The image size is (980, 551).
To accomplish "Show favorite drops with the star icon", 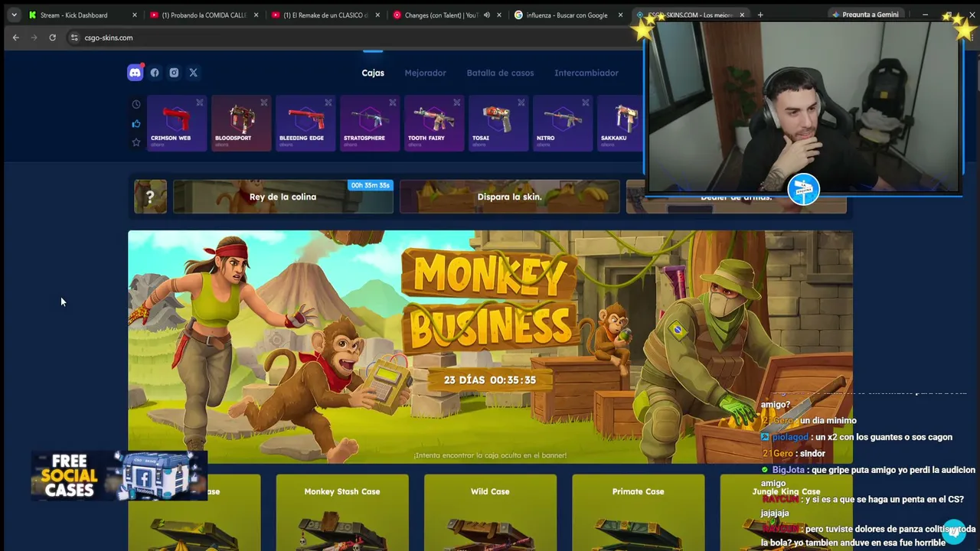I will [136, 142].
